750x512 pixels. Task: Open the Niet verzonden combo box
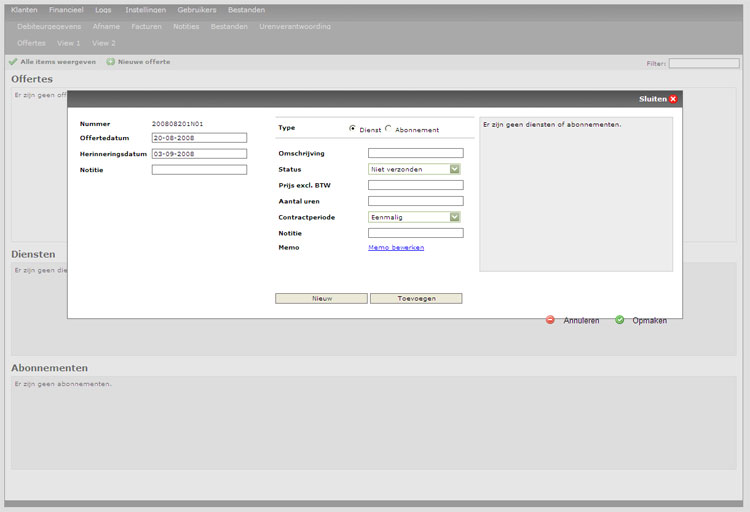click(x=414, y=169)
